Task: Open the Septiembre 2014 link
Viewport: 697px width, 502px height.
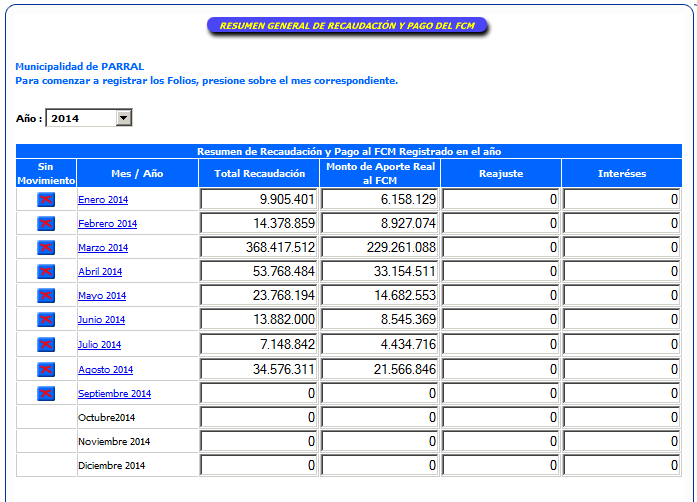Action: point(115,394)
